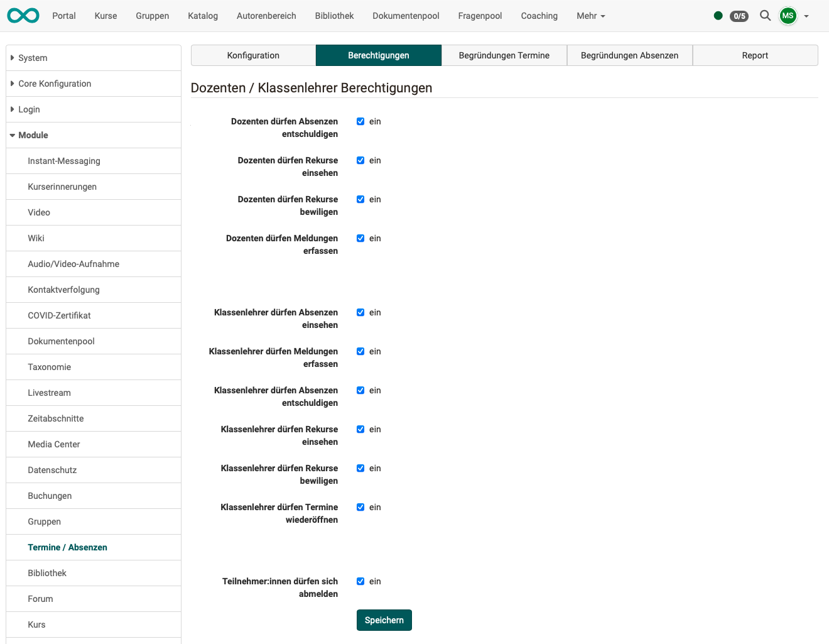The height and width of the screenshot is (644, 829).
Task: Open the Report tab
Action: pyautogui.click(x=755, y=55)
